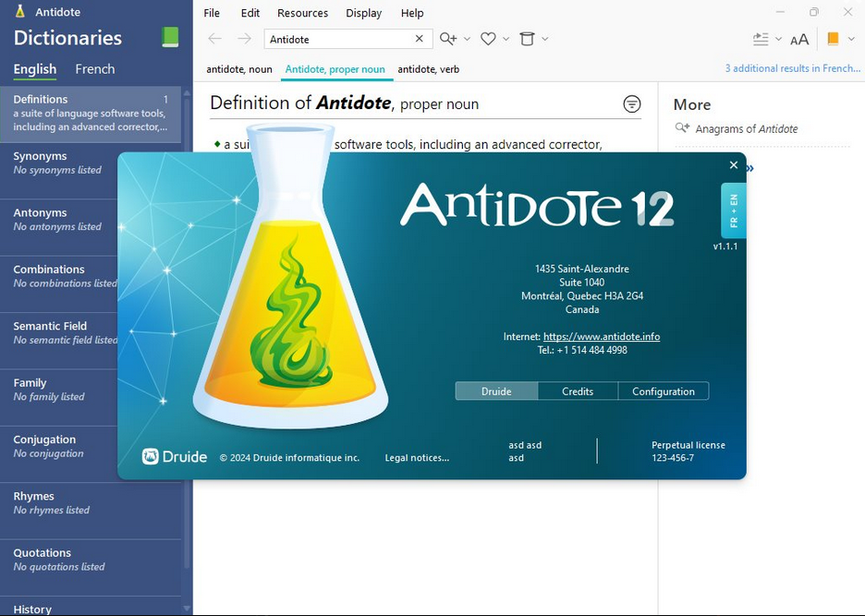This screenshot has width=865, height=616.
Task: Click the magnifier-plus search criteria icon
Action: coord(448,39)
